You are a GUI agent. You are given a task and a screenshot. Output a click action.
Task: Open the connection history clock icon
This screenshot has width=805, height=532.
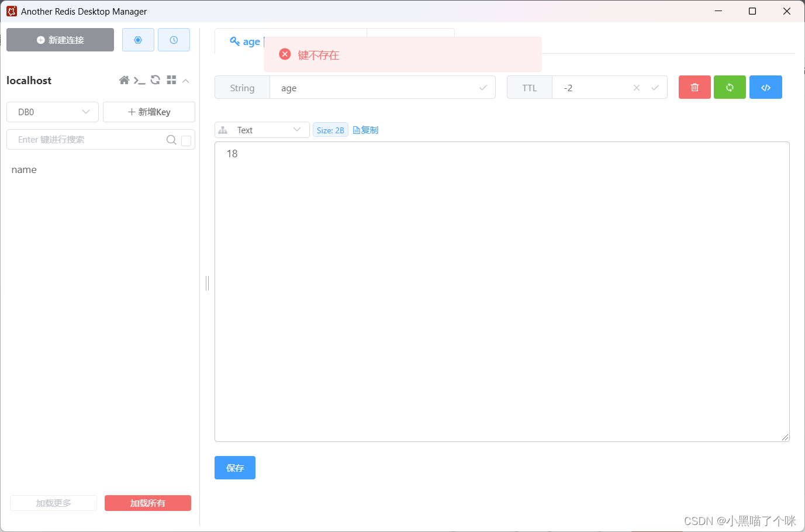pos(174,39)
